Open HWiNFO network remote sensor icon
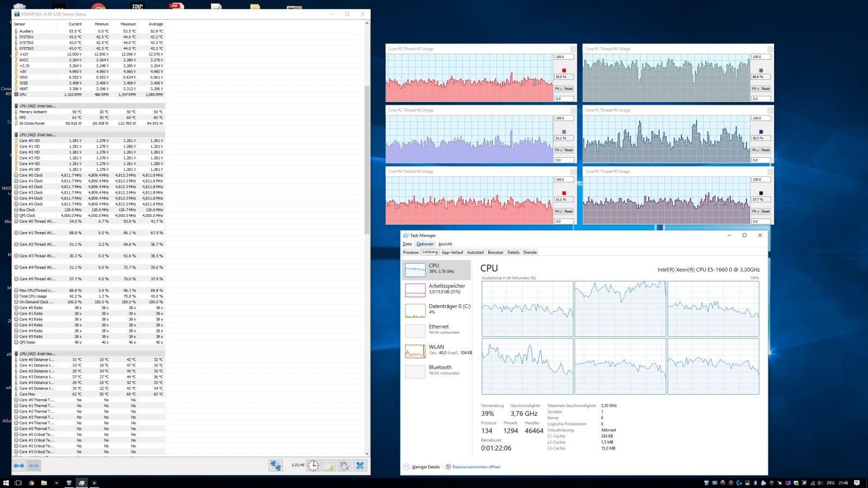Image resolution: width=868 pixels, height=488 pixels. click(x=276, y=465)
